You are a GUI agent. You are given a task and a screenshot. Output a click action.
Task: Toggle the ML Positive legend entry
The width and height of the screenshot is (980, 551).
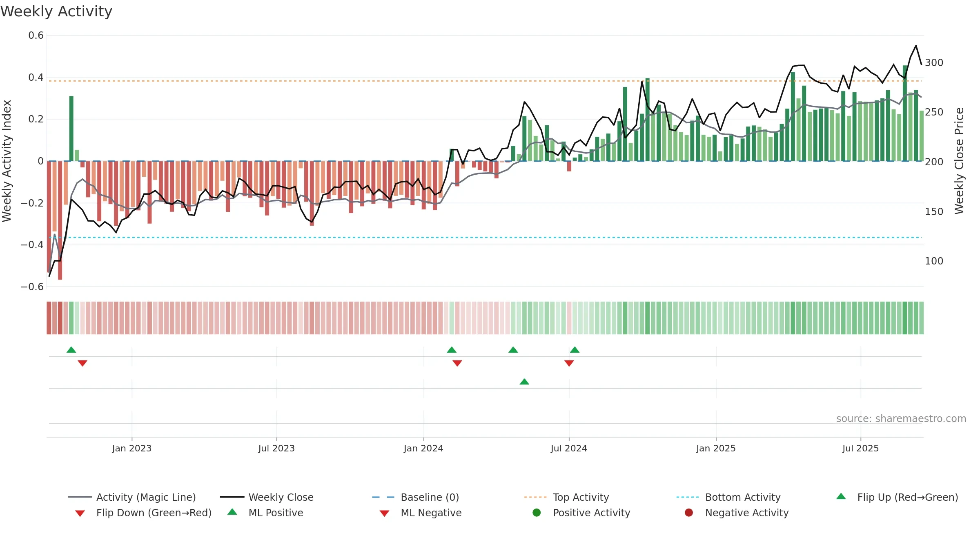[x=265, y=513]
